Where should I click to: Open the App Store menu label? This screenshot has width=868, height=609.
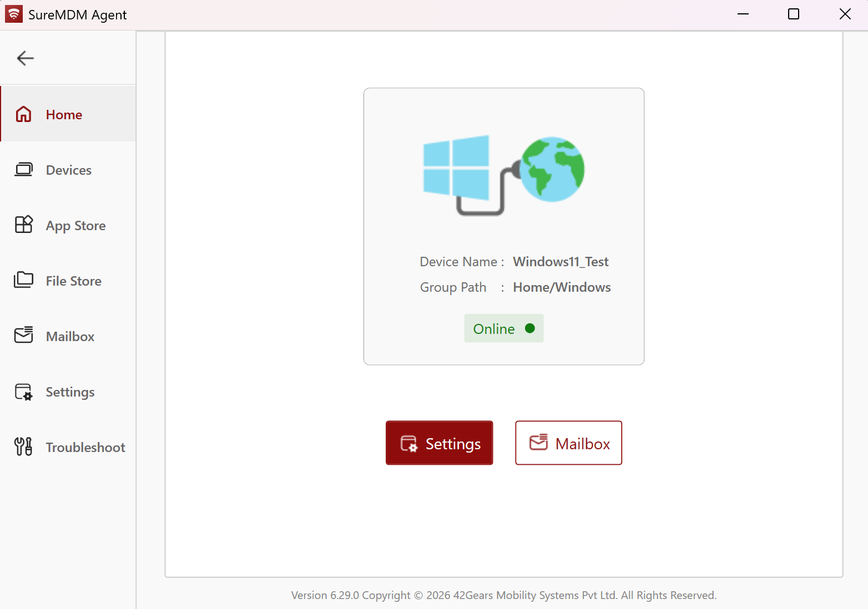click(75, 226)
